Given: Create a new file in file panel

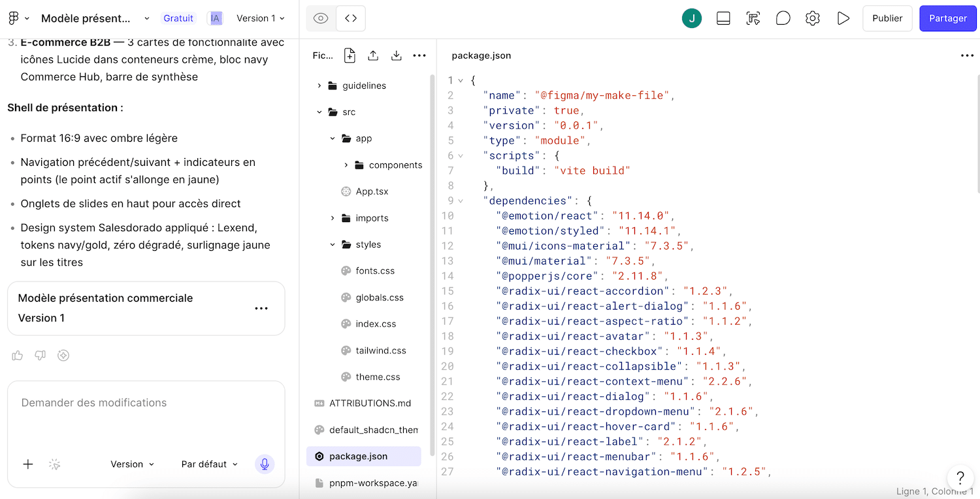Looking at the screenshot, I should pyautogui.click(x=350, y=56).
